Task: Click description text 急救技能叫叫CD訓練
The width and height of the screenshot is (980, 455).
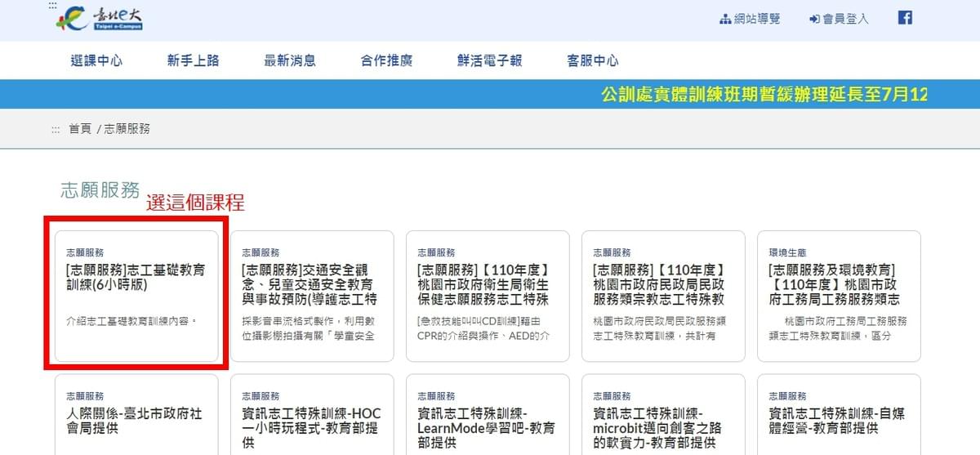Action: click(483, 328)
